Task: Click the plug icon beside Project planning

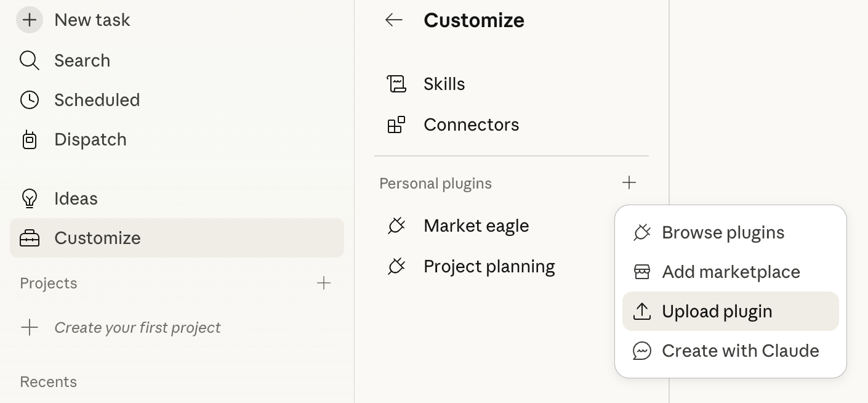Action: click(x=397, y=266)
